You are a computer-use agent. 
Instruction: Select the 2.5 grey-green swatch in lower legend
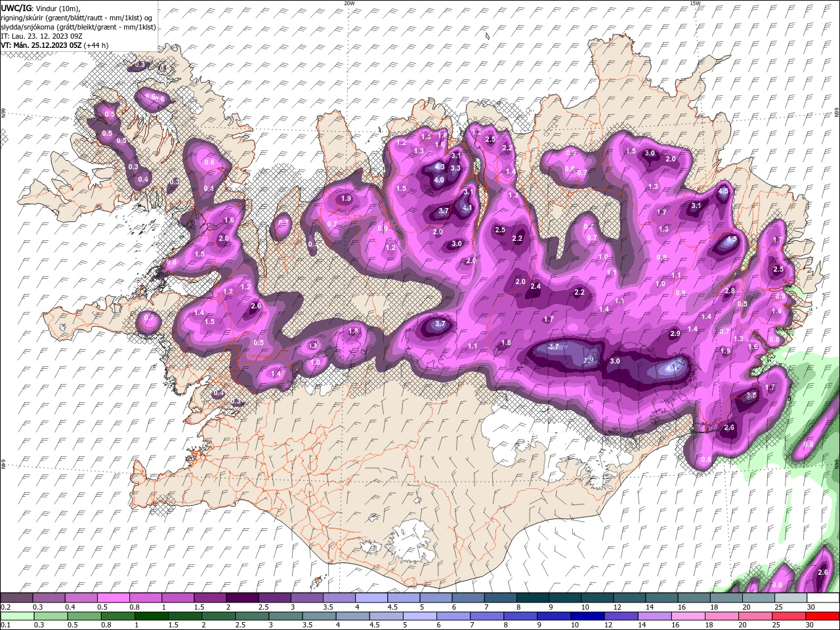[x=252, y=616]
